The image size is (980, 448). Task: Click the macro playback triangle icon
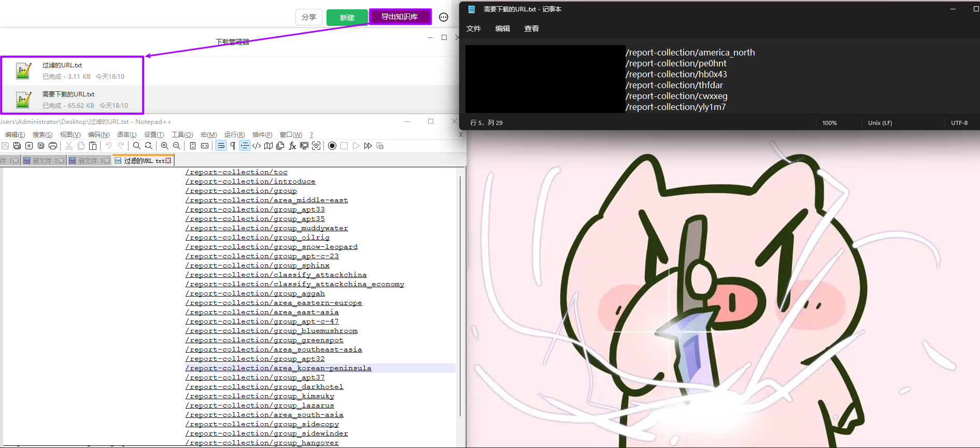point(356,146)
